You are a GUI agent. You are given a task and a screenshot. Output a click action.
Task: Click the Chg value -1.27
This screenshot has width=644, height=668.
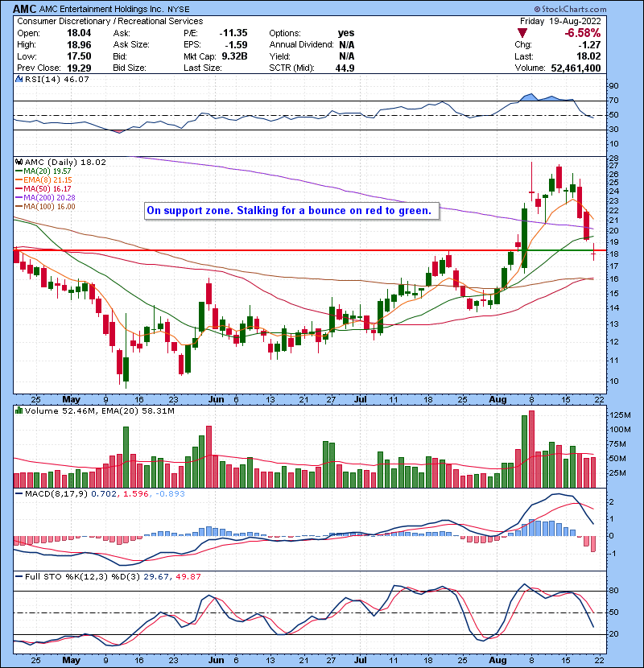(589, 45)
